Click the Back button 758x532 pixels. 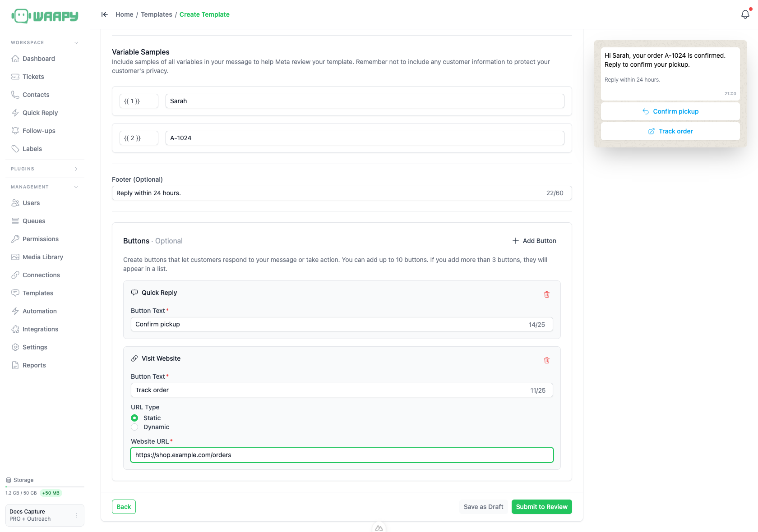pos(124,507)
